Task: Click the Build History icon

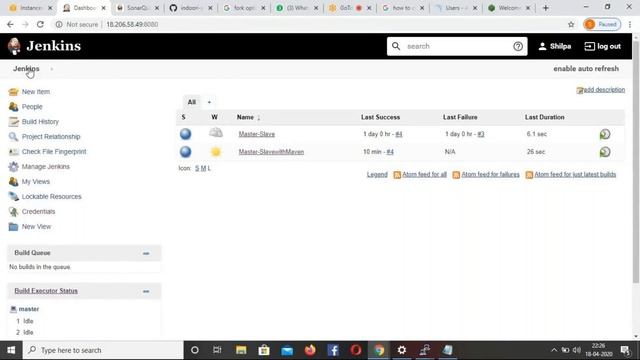Action: [x=13, y=122]
